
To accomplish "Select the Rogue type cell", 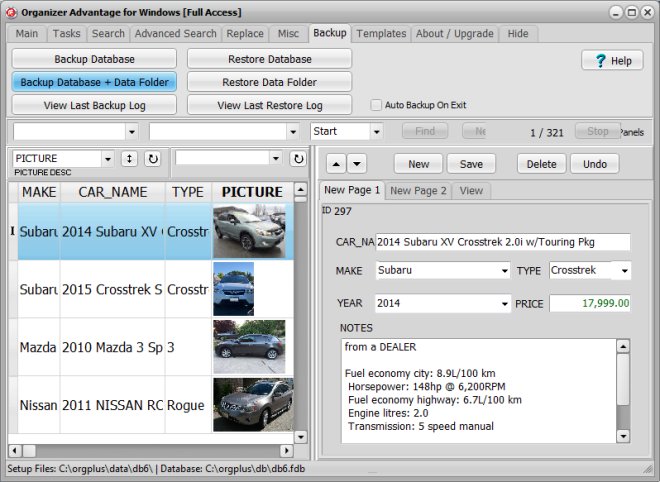I will click(x=188, y=405).
